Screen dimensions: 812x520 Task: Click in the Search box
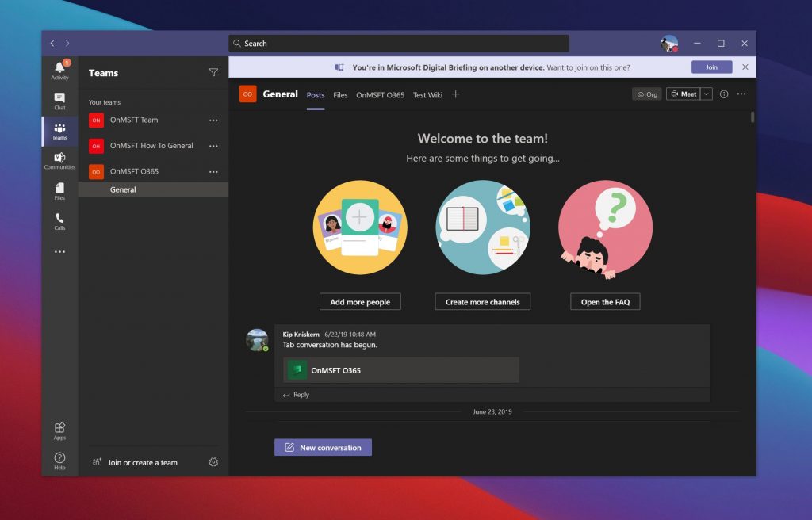tap(399, 44)
